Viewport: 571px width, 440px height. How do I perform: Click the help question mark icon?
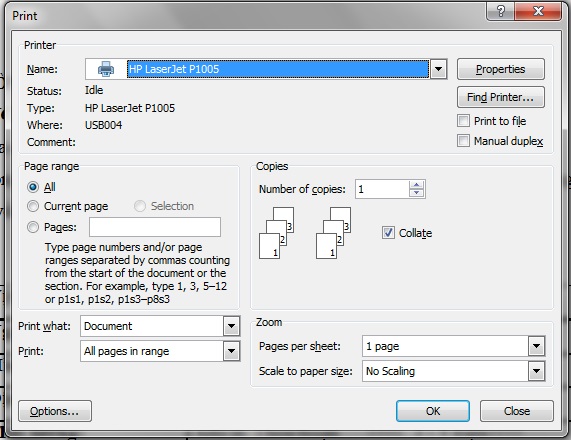click(x=501, y=11)
